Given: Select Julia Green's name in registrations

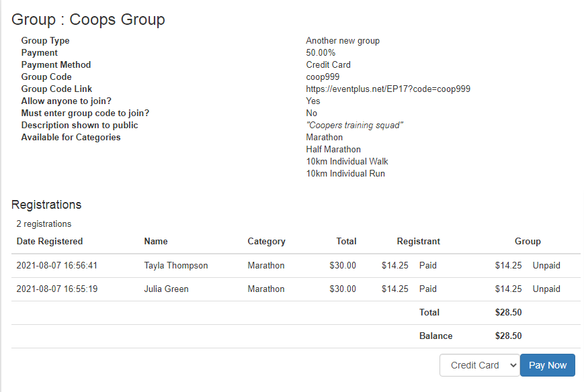Looking at the screenshot, I should [x=166, y=289].
